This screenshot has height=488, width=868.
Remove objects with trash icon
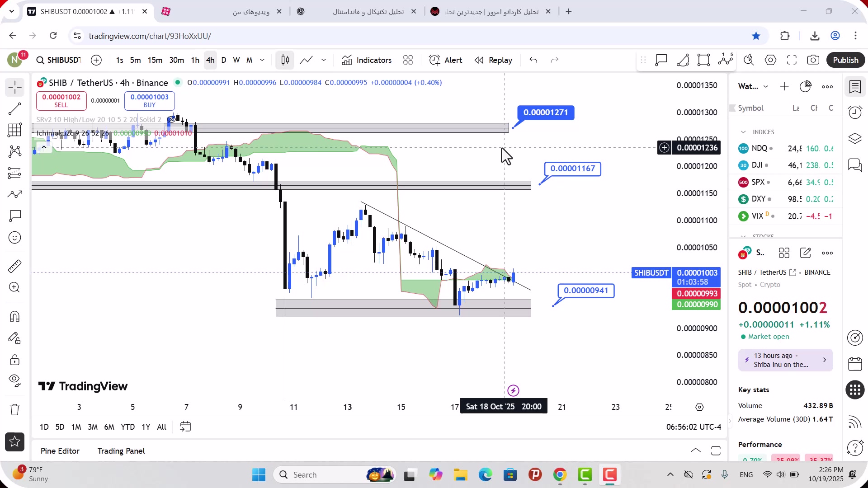(x=14, y=410)
